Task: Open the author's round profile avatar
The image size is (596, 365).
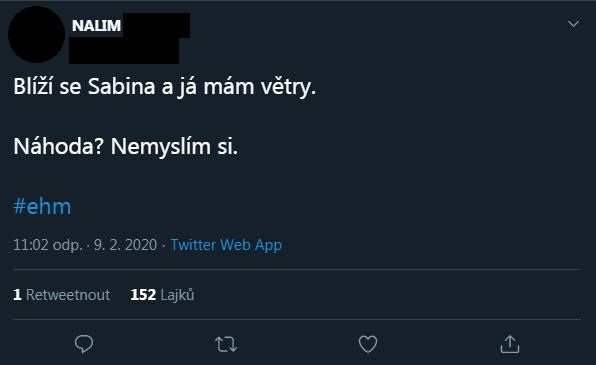Action: [x=36, y=34]
